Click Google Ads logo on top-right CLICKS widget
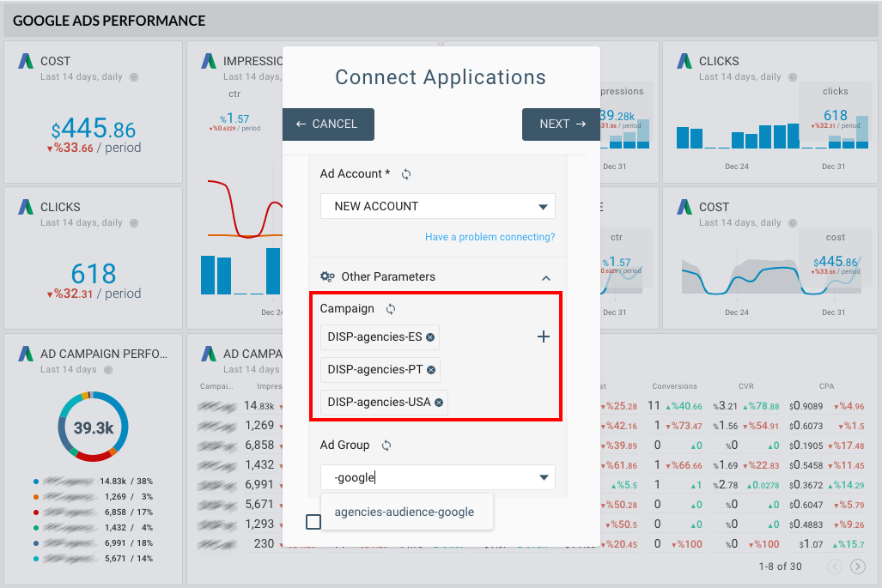 click(x=684, y=61)
